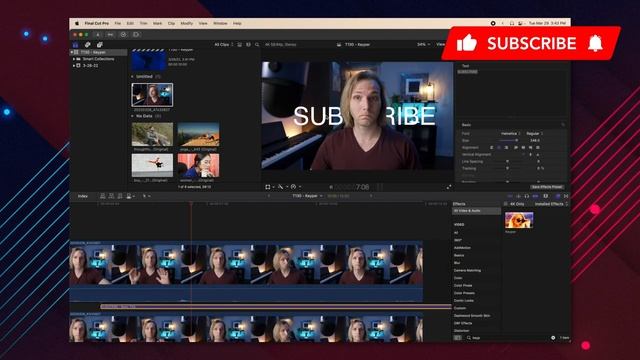Image resolution: width=640 pixels, height=360 pixels.
Task: Adjust the text Size slider
Action: [509, 140]
